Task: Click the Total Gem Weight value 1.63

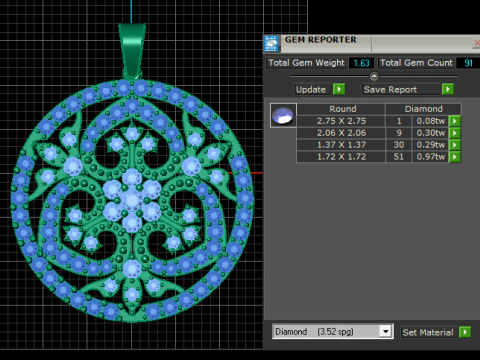Action: pyautogui.click(x=361, y=63)
